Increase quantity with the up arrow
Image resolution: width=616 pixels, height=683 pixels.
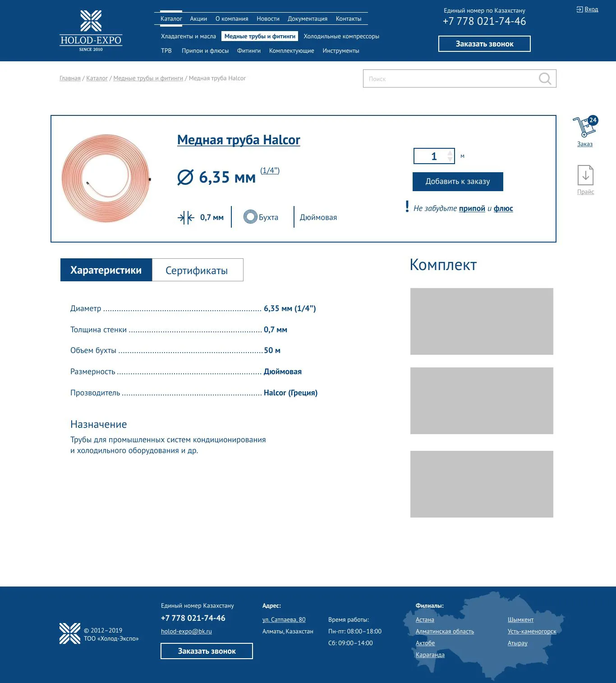pos(450,153)
